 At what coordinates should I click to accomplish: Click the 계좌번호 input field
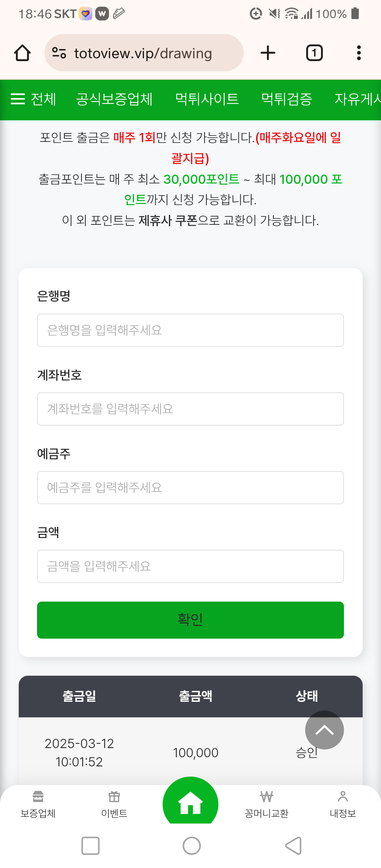click(190, 409)
